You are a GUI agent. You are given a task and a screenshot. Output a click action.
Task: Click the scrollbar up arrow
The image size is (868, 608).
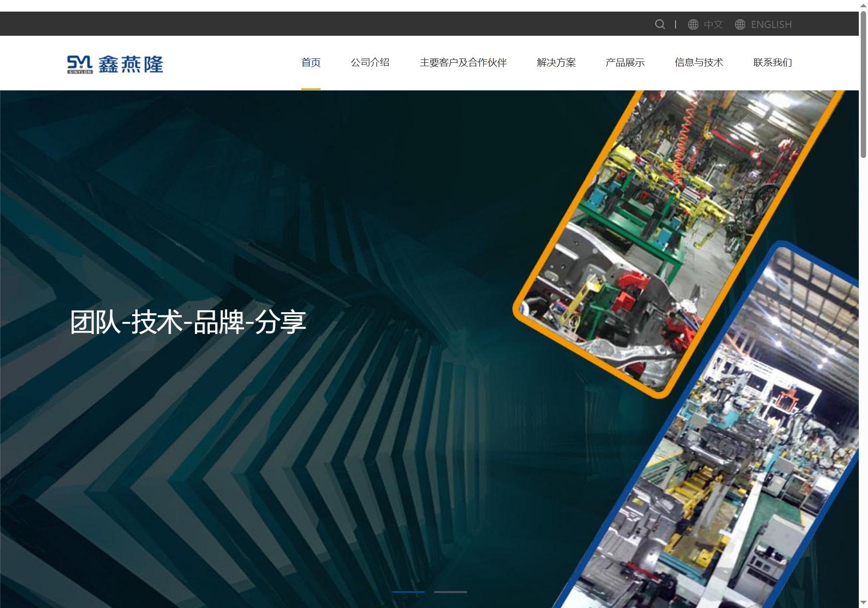tap(863, 5)
